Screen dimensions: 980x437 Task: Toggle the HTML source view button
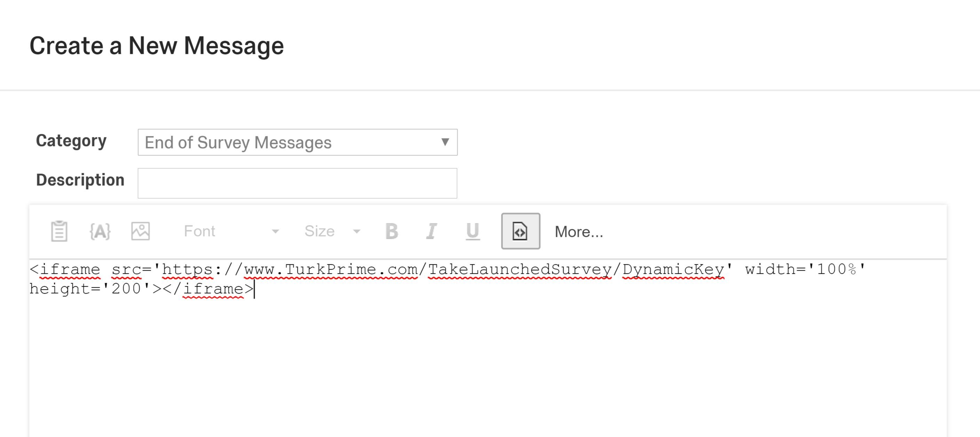click(x=520, y=231)
